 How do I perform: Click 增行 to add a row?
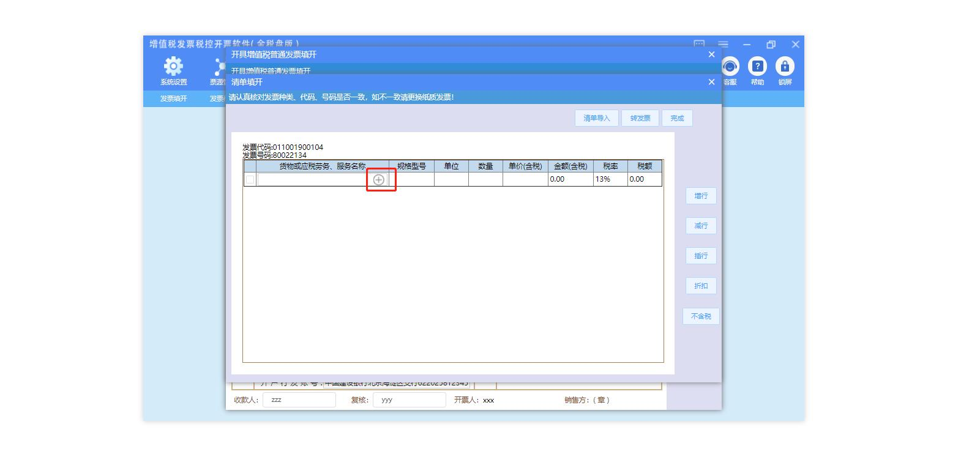[701, 196]
